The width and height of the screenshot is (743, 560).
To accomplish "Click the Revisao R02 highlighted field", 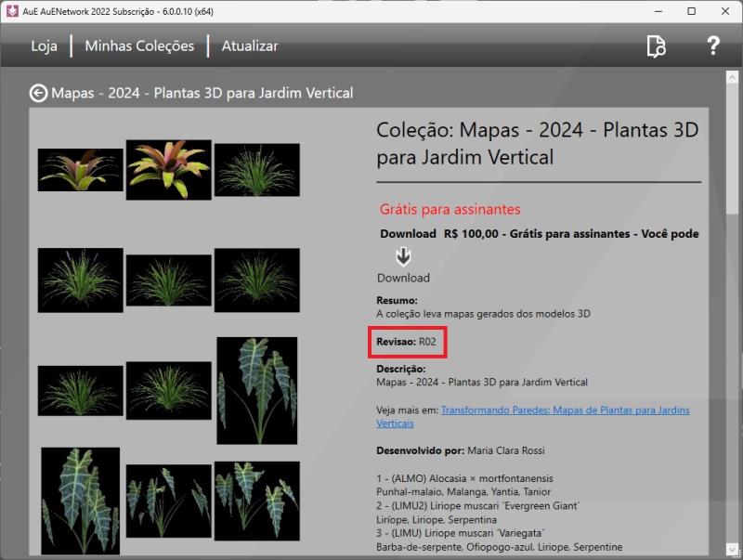I will point(406,342).
